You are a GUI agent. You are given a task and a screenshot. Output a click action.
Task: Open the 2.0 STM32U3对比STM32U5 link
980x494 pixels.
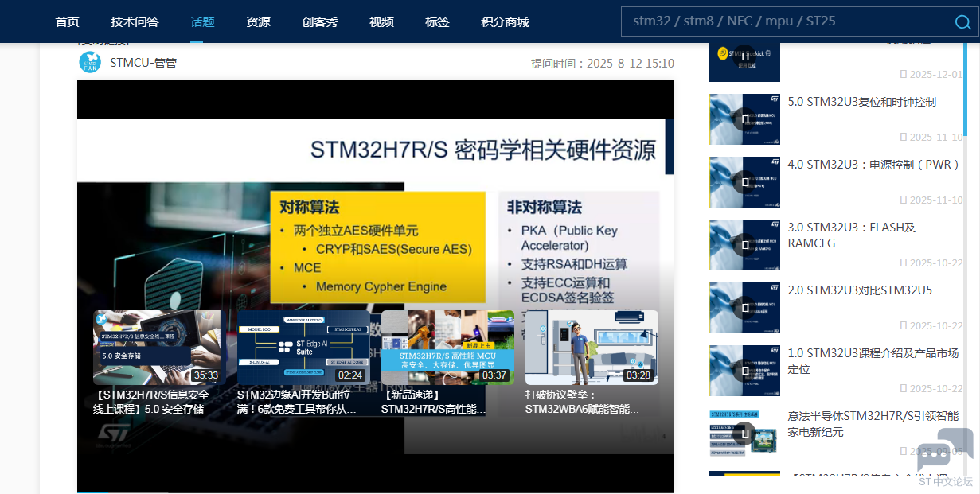pos(860,290)
